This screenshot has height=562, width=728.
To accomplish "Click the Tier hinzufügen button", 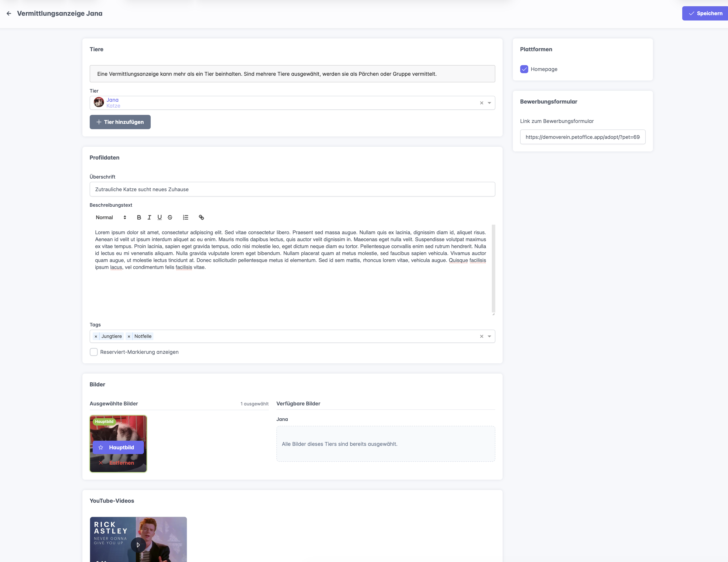I will coord(120,122).
